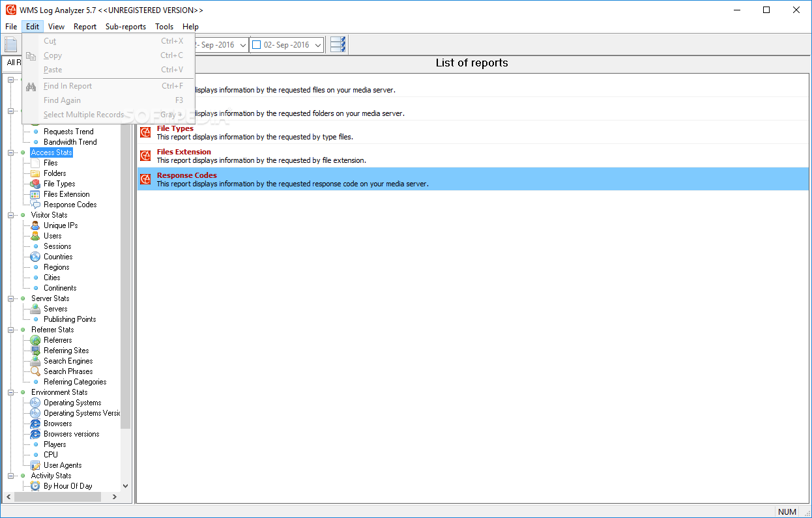Click the report document icon in toolbar
This screenshot has width=812, height=518.
point(11,44)
